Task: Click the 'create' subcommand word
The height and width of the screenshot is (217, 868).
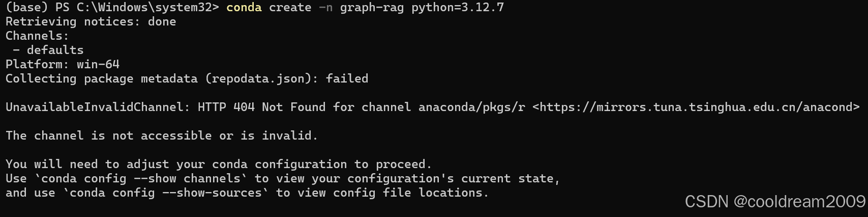Action: pos(290,8)
